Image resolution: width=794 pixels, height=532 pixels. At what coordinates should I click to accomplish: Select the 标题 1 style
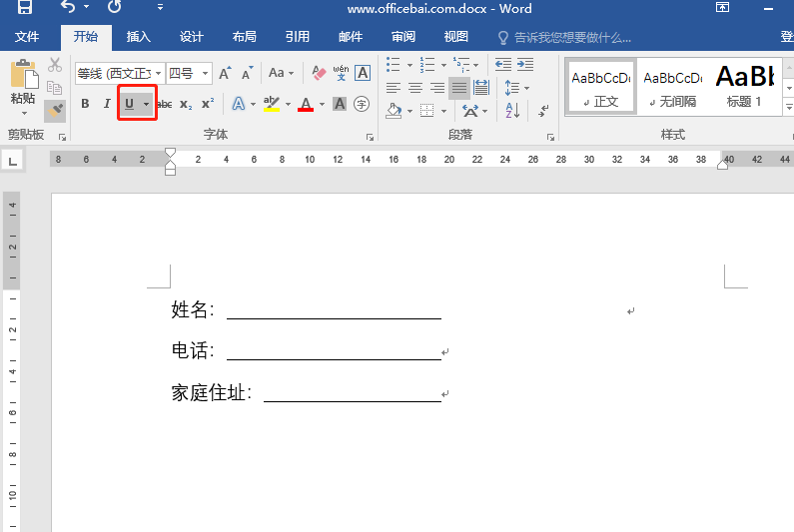click(744, 87)
